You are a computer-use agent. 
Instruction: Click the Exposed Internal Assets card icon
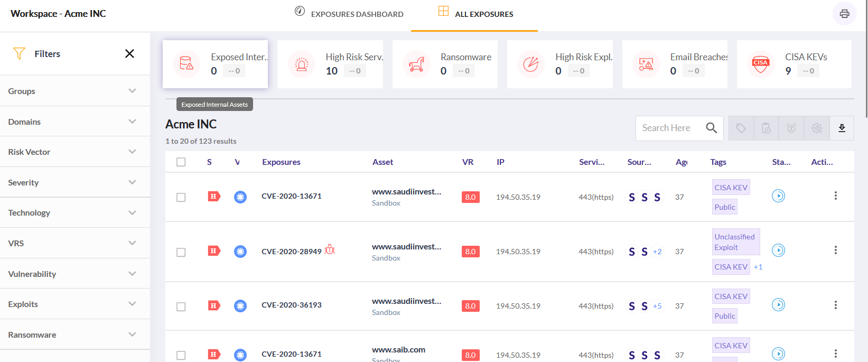pyautogui.click(x=186, y=64)
